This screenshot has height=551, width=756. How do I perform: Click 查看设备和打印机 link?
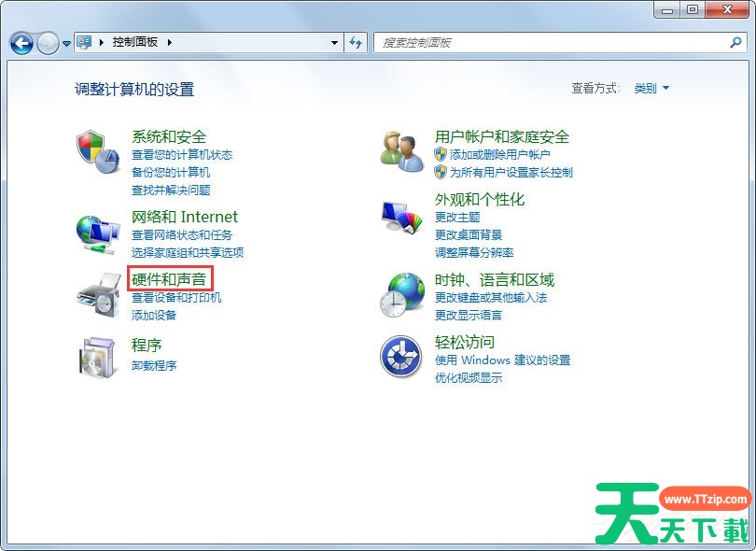tap(176, 298)
